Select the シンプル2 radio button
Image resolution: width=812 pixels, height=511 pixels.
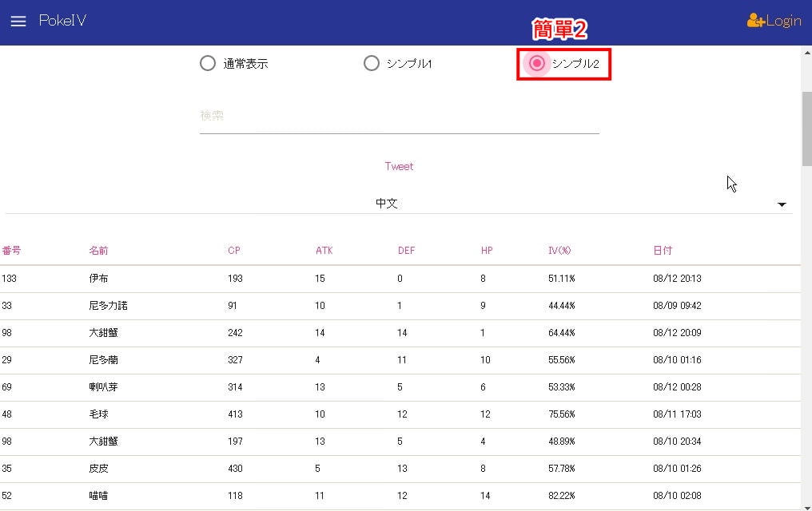(538, 63)
